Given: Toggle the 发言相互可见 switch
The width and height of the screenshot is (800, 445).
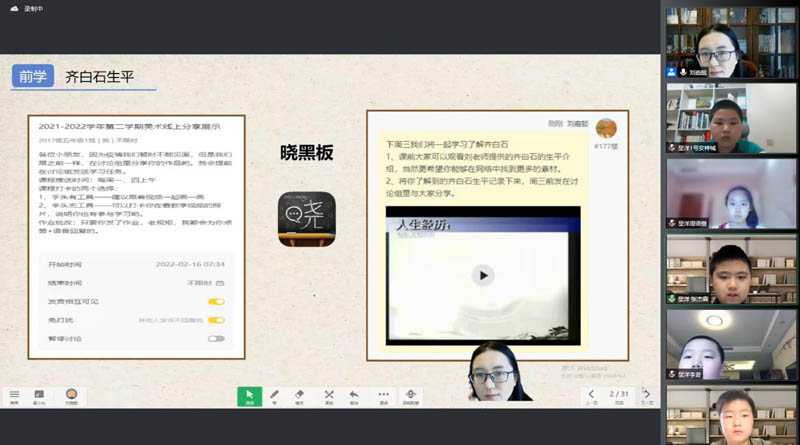Looking at the screenshot, I should [x=216, y=301].
